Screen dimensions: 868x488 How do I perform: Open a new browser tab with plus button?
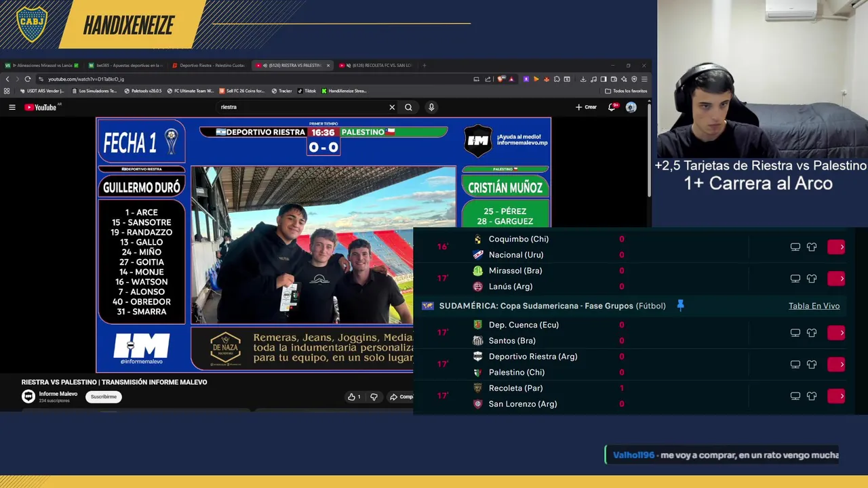(x=425, y=66)
